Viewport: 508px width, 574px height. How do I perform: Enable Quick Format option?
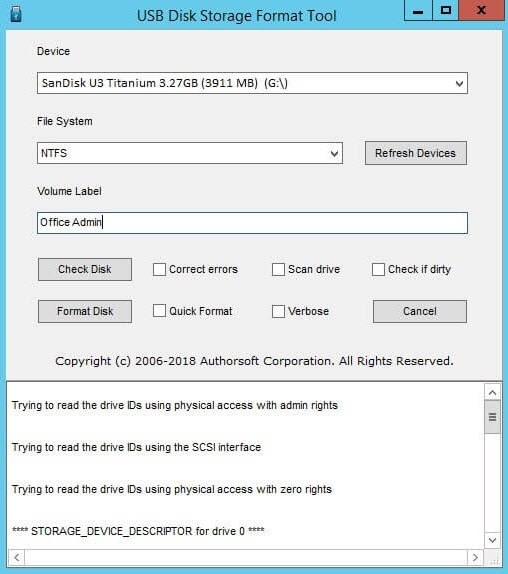click(159, 311)
